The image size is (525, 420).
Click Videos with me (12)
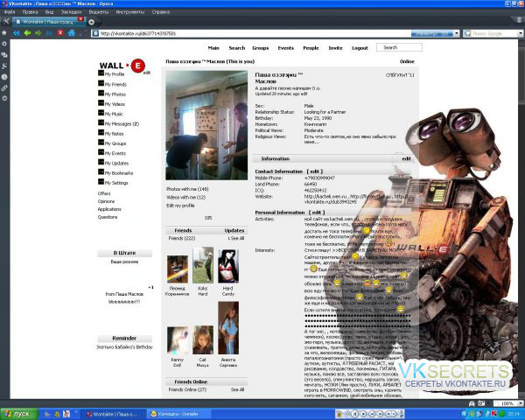coord(186,198)
